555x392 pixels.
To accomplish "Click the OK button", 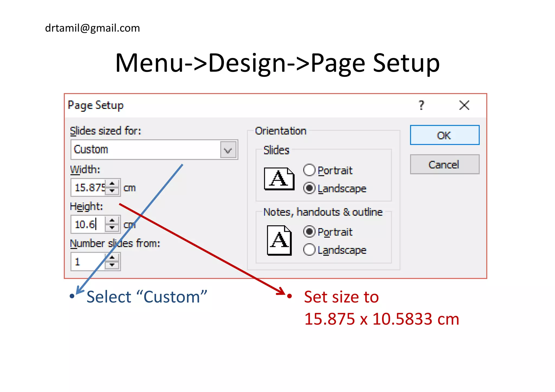I will pyautogui.click(x=444, y=135).
